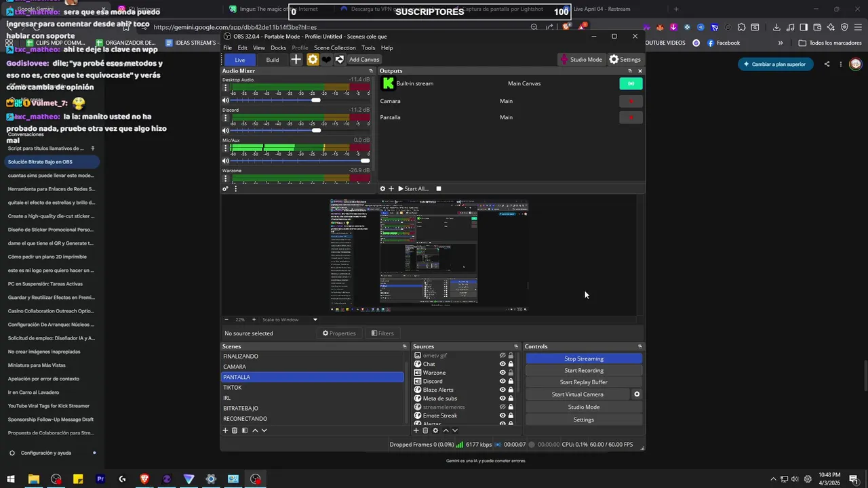
Task: Move scene up with Scenes arrow
Action: click(255, 430)
